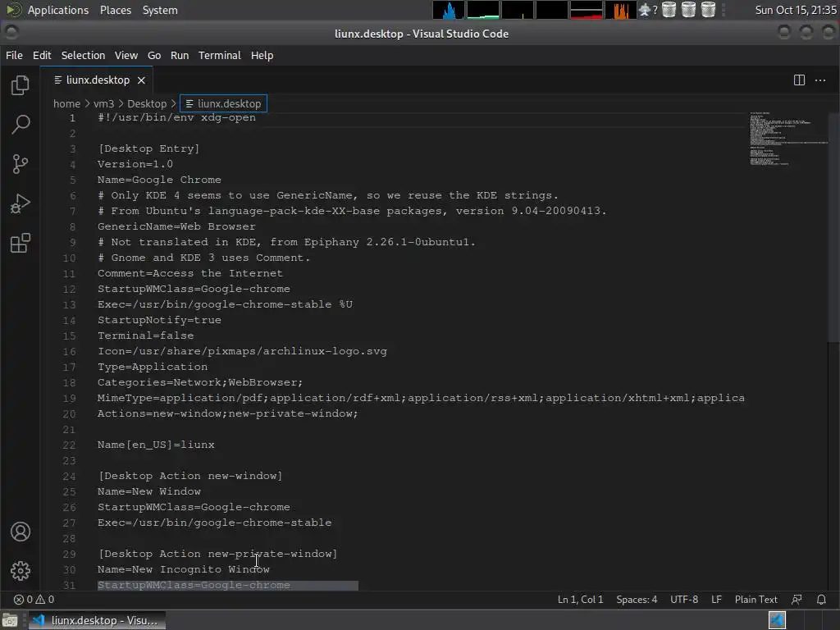The width and height of the screenshot is (840, 630).
Task: Expand the liunx.desktop breadcrumb segment
Action: [x=223, y=103]
